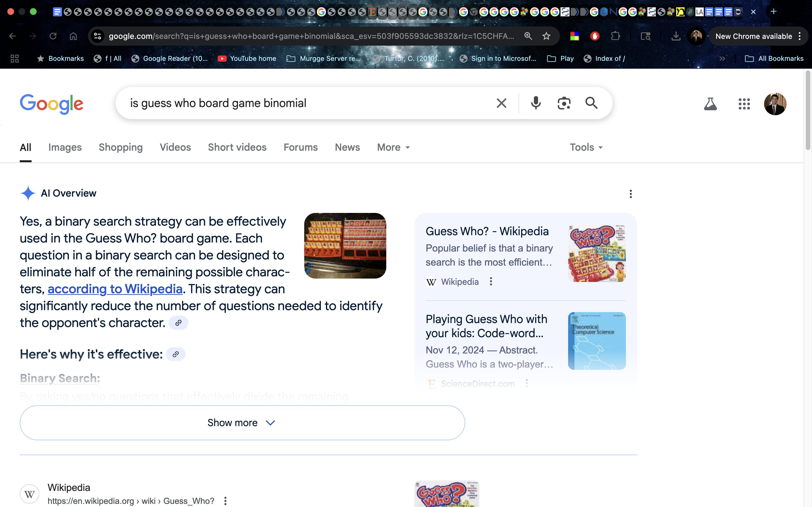Image resolution: width=812 pixels, height=507 pixels.
Task: Open Google Lens image search icon
Action: (564, 103)
